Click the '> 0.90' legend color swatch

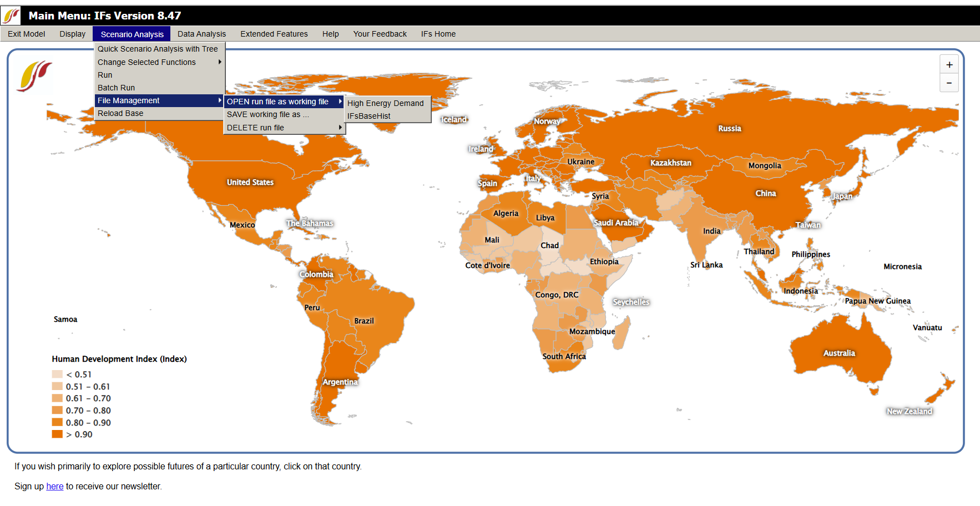(x=57, y=434)
